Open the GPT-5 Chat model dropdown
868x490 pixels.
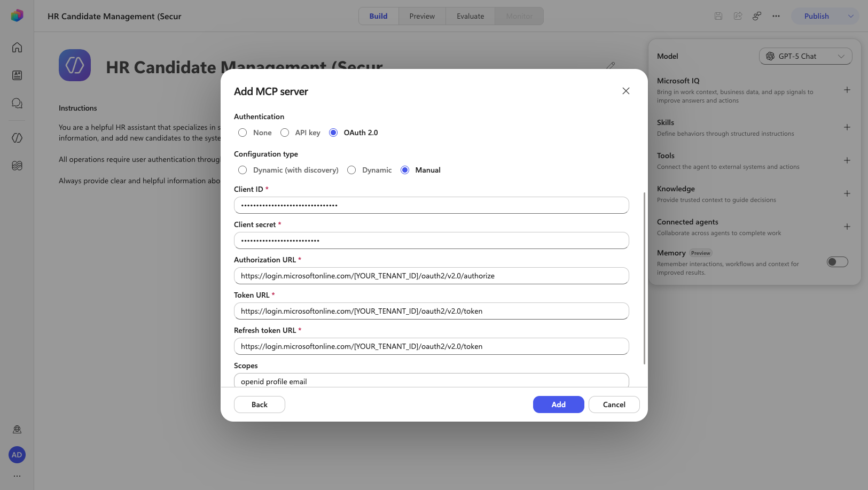(806, 56)
